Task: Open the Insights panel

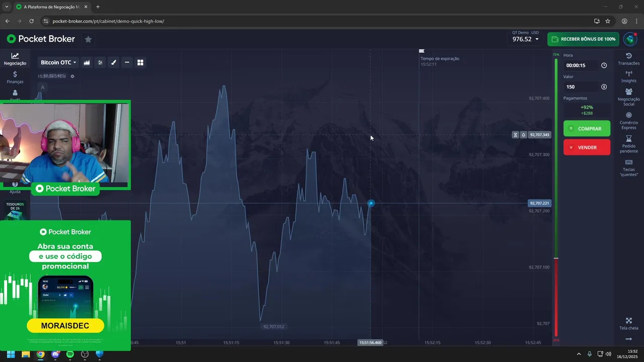Action: [628, 77]
